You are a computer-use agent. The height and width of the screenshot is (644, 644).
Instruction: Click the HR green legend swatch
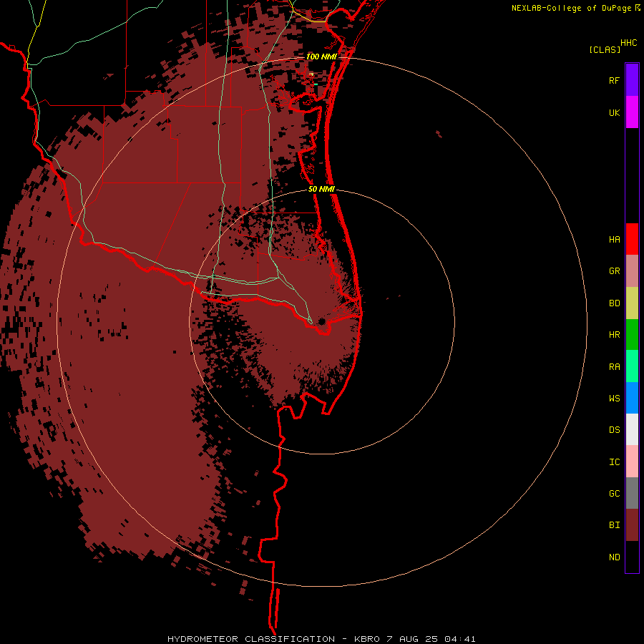coord(632,335)
